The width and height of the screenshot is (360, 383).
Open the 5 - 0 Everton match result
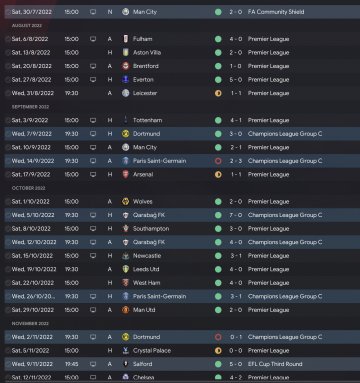point(236,80)
